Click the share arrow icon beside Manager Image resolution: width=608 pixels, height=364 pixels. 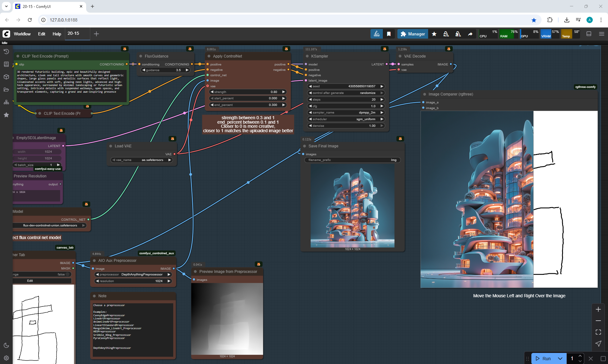[x=470, y=34]
